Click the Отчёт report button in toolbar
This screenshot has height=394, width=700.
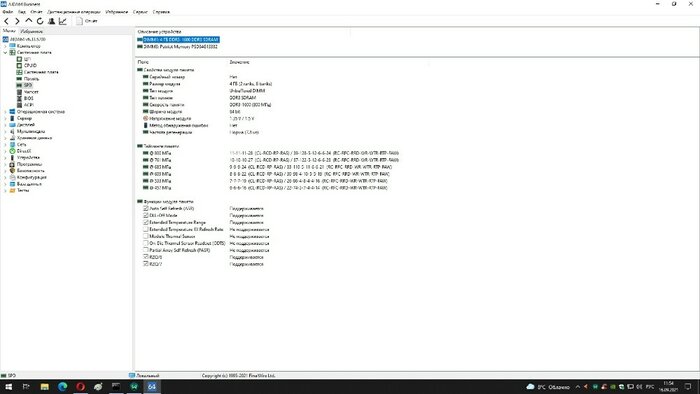click(x=87, y=21)
